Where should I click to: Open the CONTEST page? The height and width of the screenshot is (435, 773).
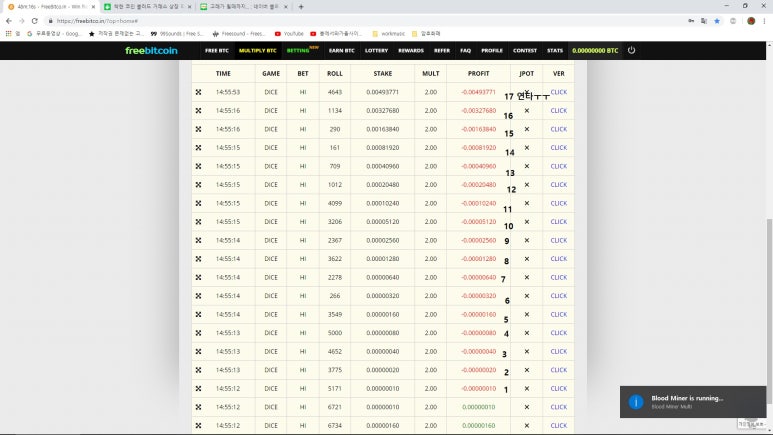tap(525, 50)
